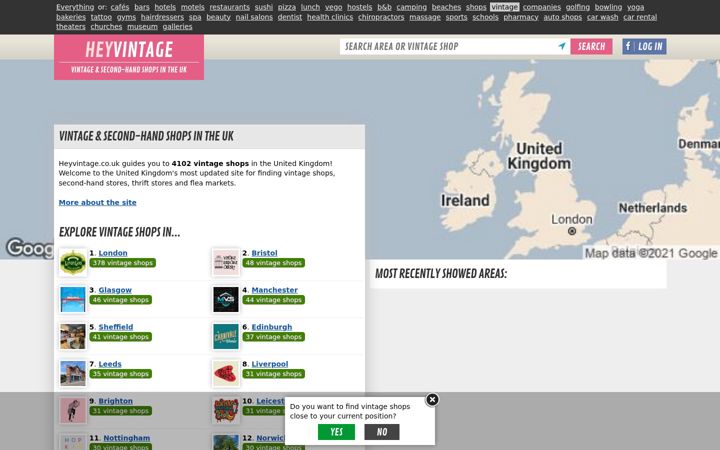Select the nail salons category
Viewport: 720px width, 450px height.
click(x=254, y=17)
